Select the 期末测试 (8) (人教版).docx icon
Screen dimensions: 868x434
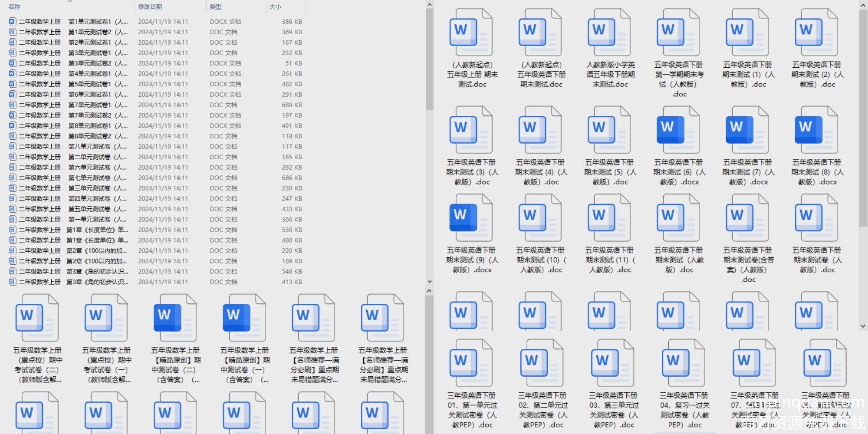coord(816,131)
